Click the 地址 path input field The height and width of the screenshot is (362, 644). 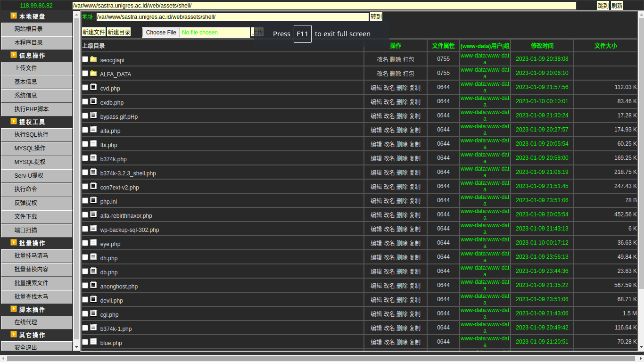tap(232, 17)
